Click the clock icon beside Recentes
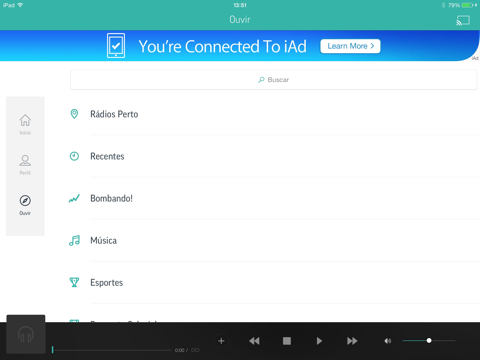The image size is (480, 360). point(74,156)
